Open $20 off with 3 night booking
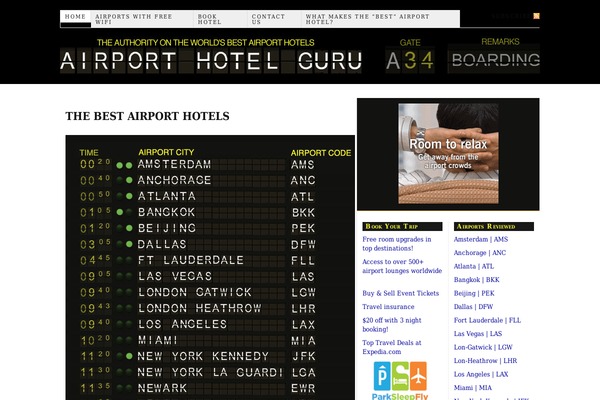 pos(392,325)
